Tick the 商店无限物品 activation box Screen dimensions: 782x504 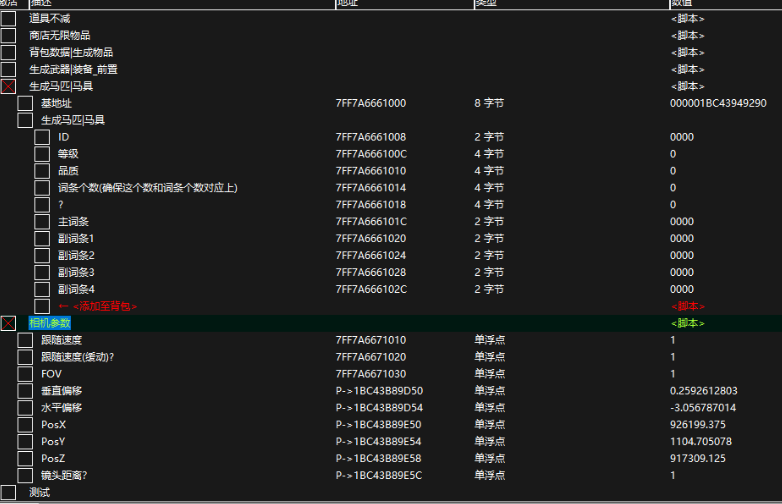tap(8, 36)
